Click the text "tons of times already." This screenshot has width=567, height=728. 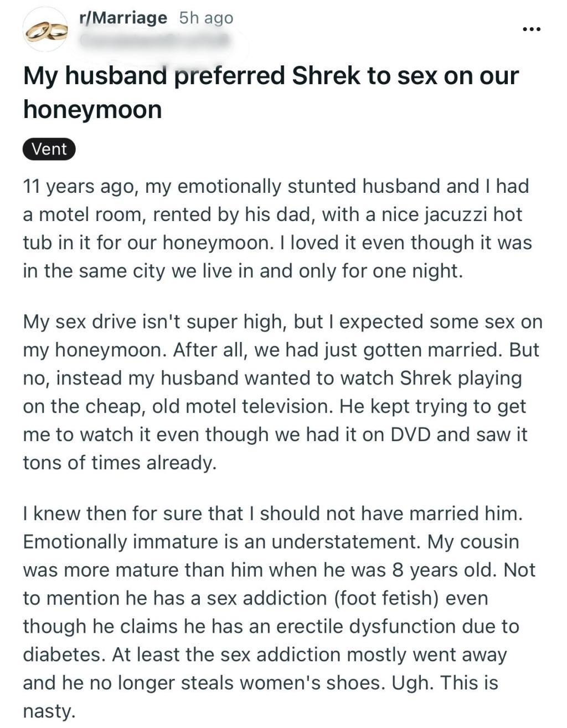click(119, 463)
